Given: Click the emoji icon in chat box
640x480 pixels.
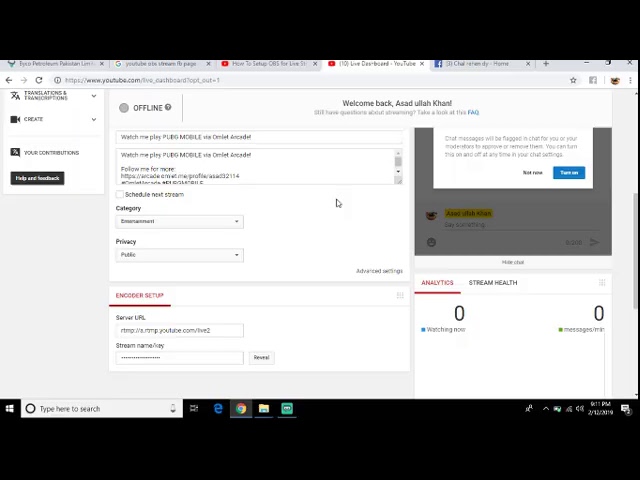Looking at the screenshot, I should [x=431, y=242].
